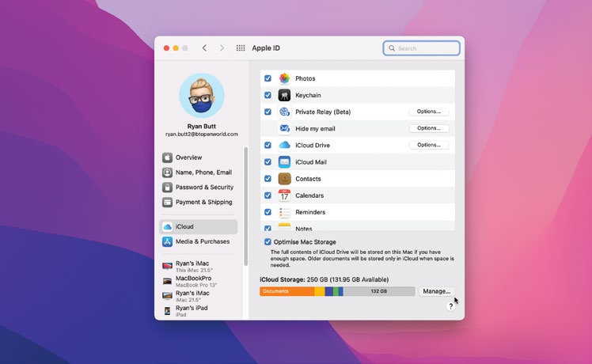Click the Ryan Butt name text
The image size is (592, 364).
pyautogui.click(x=202, y=126)
